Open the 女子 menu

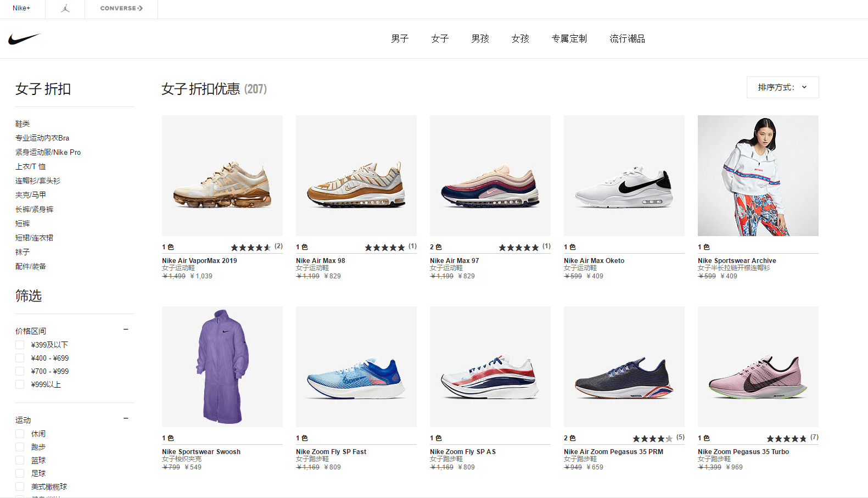tap(440, 38)
